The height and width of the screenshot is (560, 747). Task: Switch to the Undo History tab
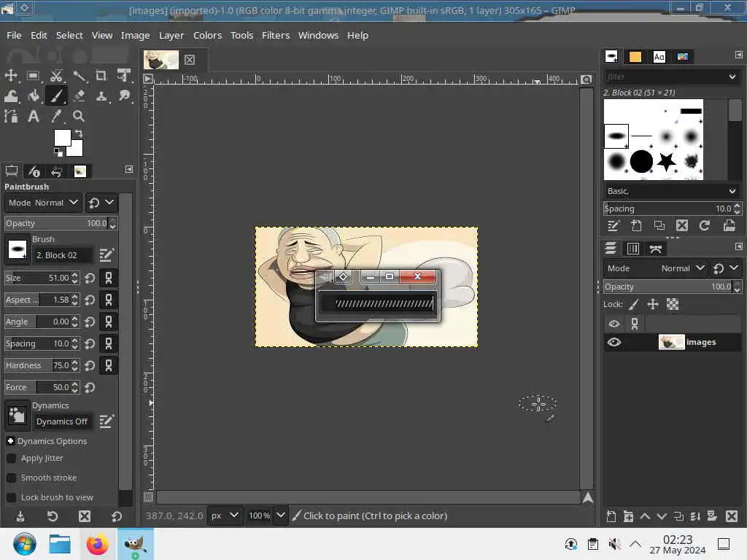tap(56, 171)
